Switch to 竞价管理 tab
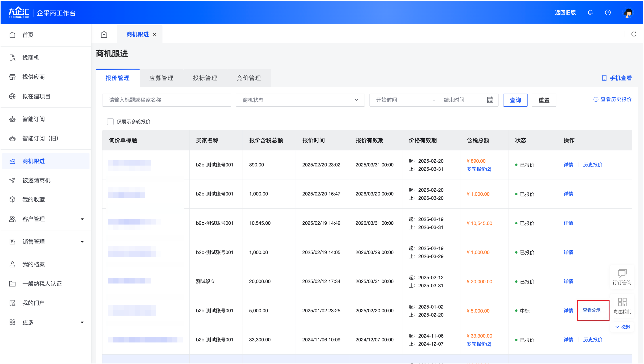 coord(249,78)
